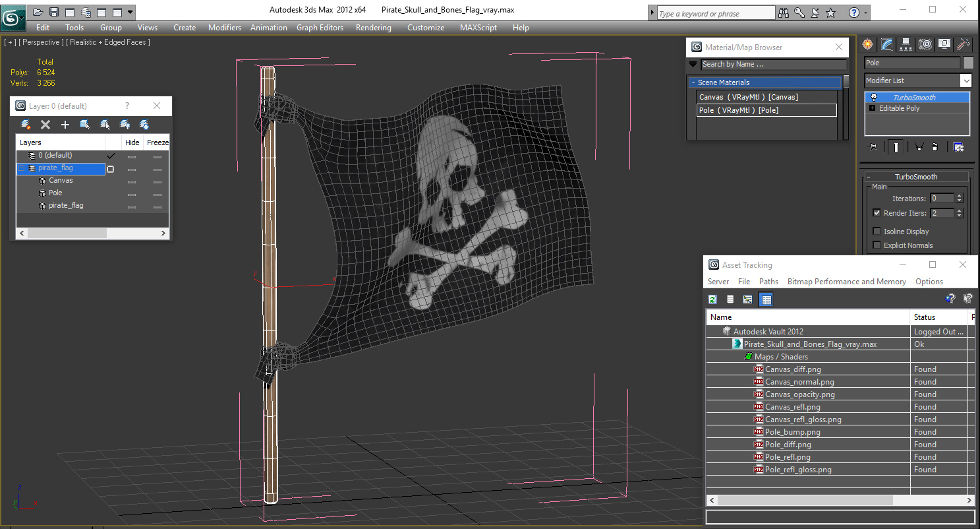Select Canvas (VRayMtl) material entry
The image size is (980, 529).
766,97
